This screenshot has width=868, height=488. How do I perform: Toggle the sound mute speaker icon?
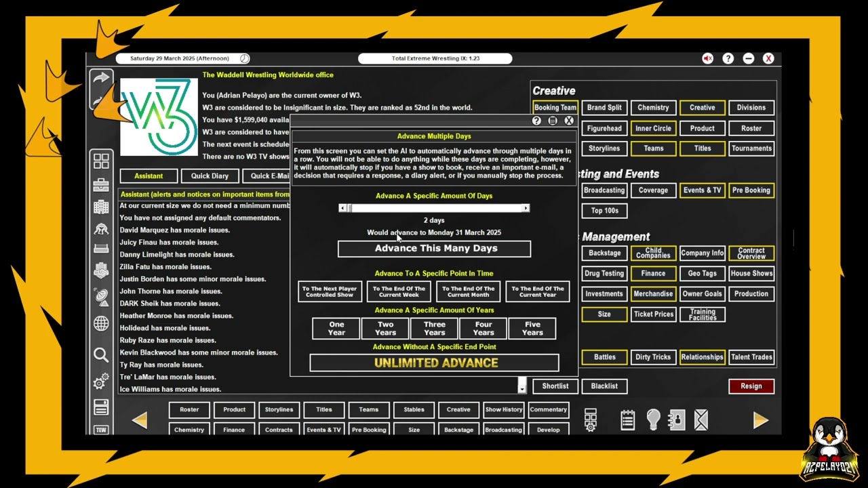(707, 59)
